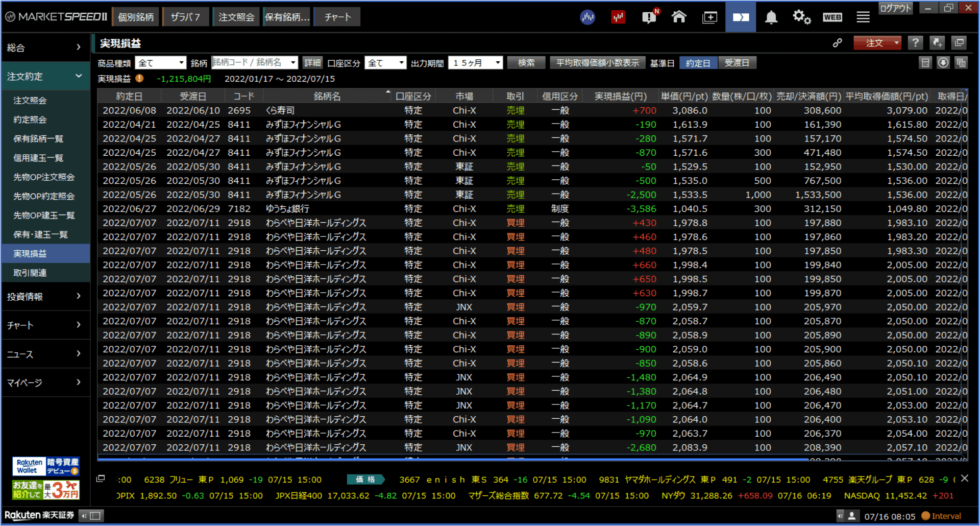Image resolution: width=980 pixels, height=526 pixels.
Task: Click the 価格 ticker label
Action: click(366, 480)
